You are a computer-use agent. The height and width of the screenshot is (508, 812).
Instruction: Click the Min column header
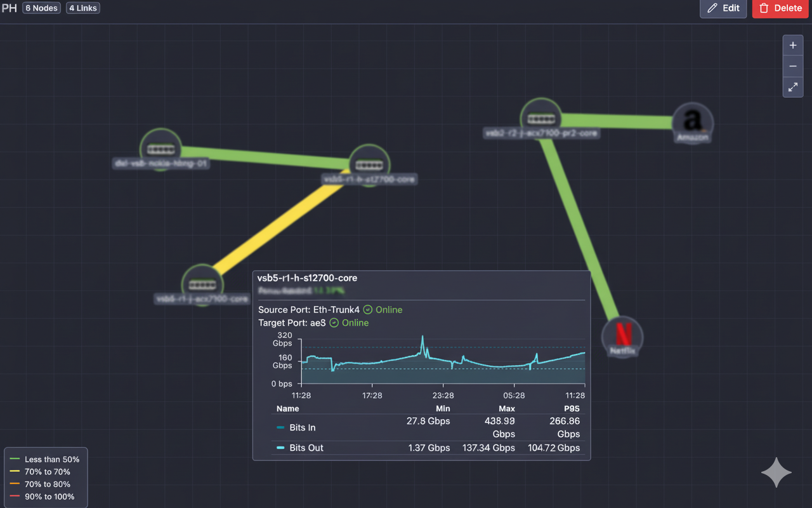coord(443,408)
